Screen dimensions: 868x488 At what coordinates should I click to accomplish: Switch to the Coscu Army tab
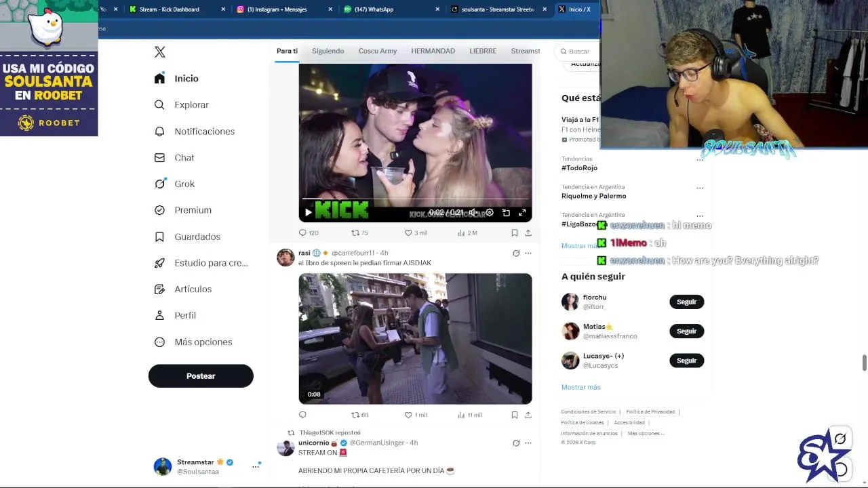tap(378, 51)
